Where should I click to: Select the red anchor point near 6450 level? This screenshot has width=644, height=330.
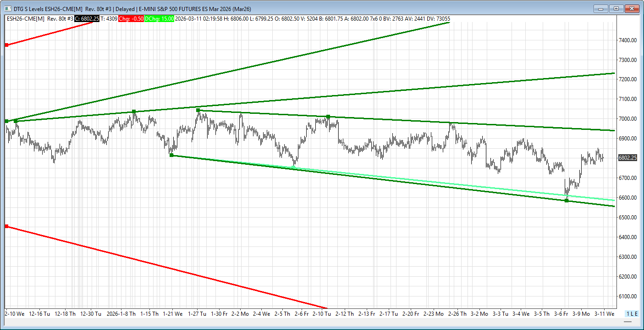click(6, 226)
